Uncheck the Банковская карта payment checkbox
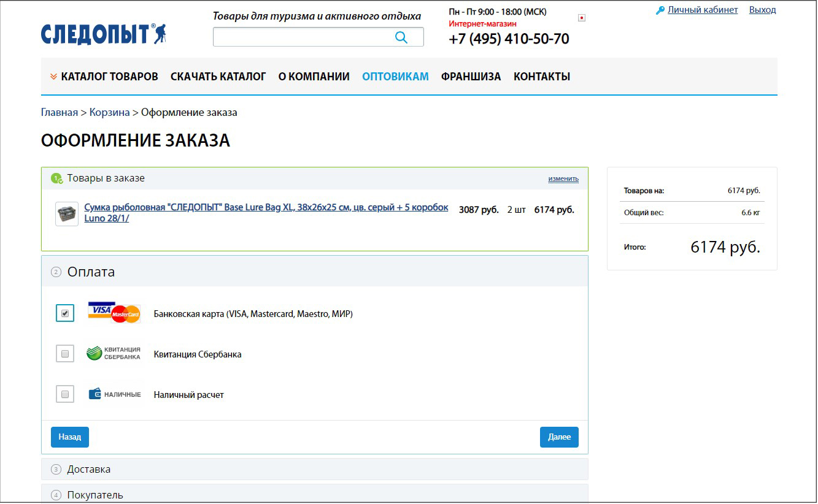 pos(65,313)
